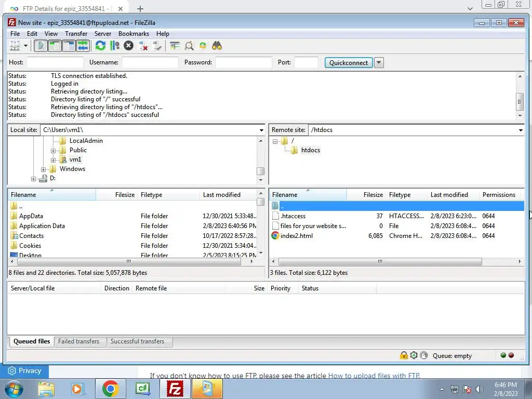Toggle local directory tree display
Screen dimensions: 532x399
[55, 46]
